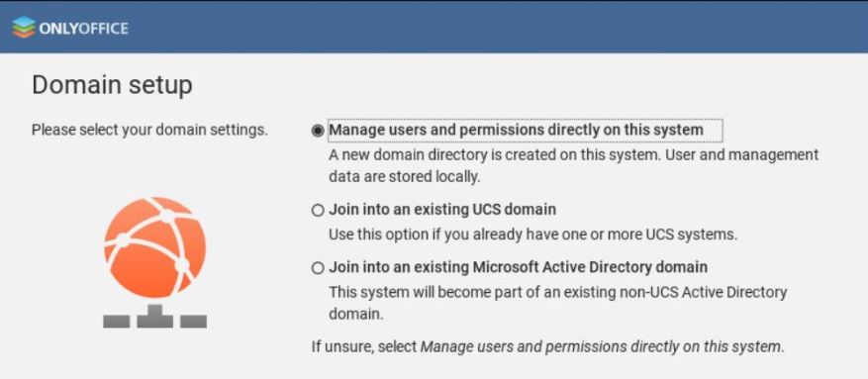Image resolution: width=868 pixels, height=379 pixels.
Task: Click the Please select your domain settings text
Action: click(150, 130)
